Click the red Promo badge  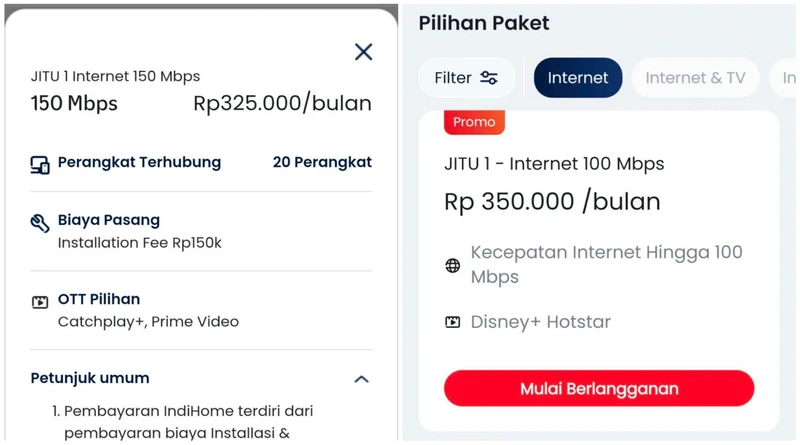click(474, 122)
